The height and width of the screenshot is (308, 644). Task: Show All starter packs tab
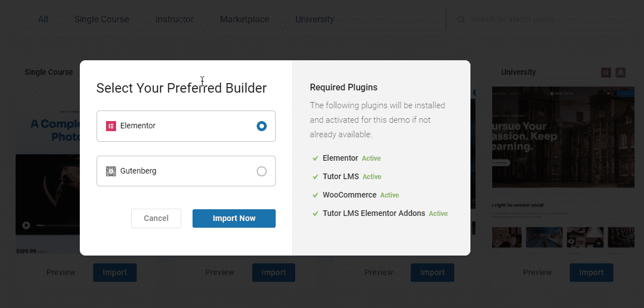click(43, 20)
